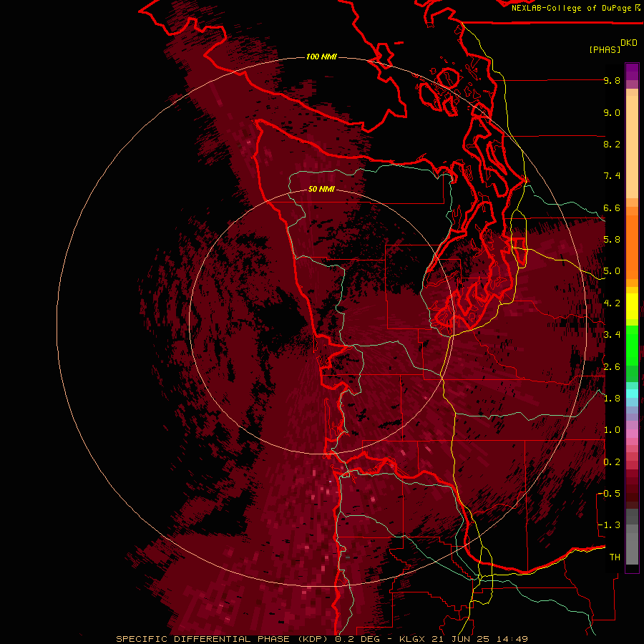Click the 1.0 value on the color scale
The width and height of the screenshot is (644, 644).
click(612, 430)
